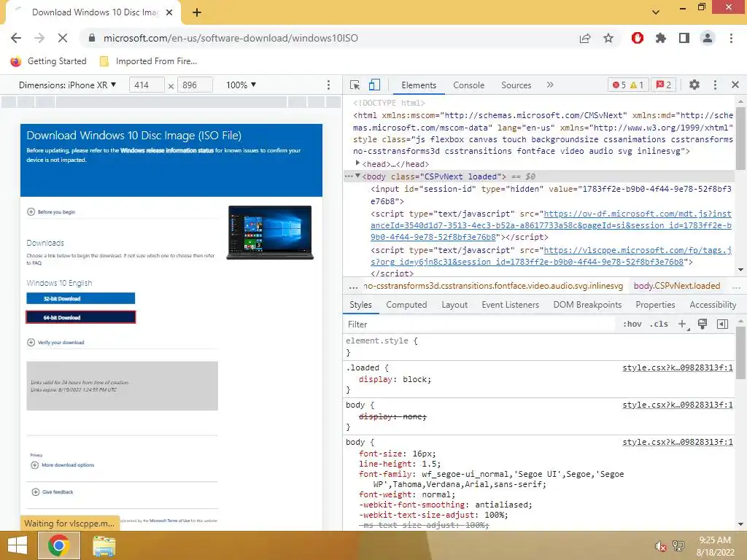747x560 pixels.
Task: Open the errors and warnings counter
Action: point(628,85)
